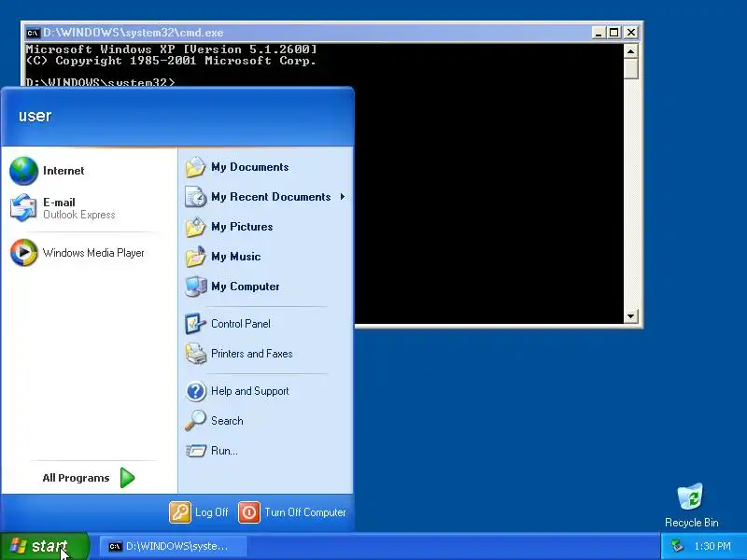747x560 pixels.
Task: Click the Printers and Faxes label
Action: point(251,354)
